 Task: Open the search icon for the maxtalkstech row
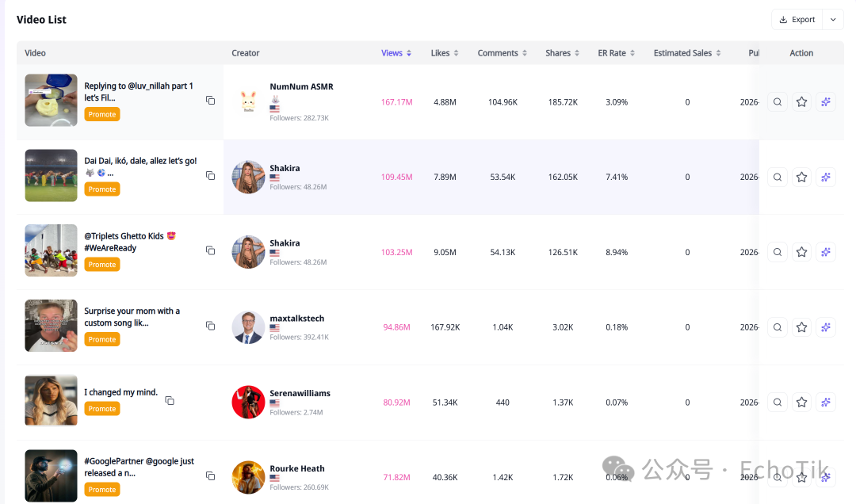point(778,327)
